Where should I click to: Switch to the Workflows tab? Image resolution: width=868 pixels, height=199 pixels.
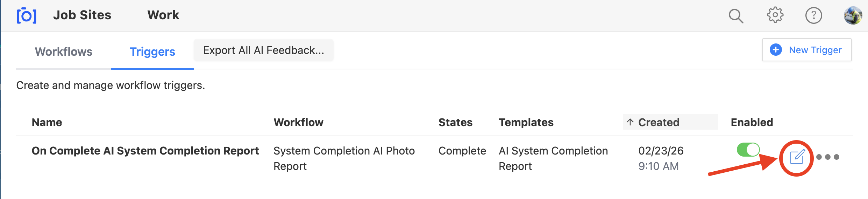point(64,52)
